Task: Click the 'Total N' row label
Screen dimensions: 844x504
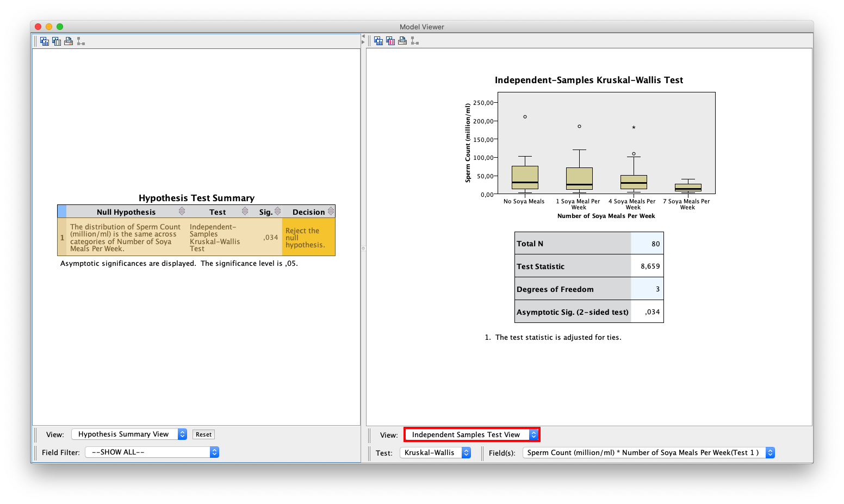Action: pos(530,244)
